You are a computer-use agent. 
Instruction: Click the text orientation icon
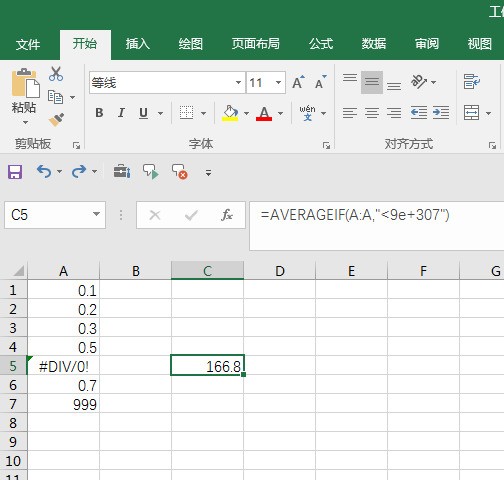pyautogui.click(x=419, y=82)
